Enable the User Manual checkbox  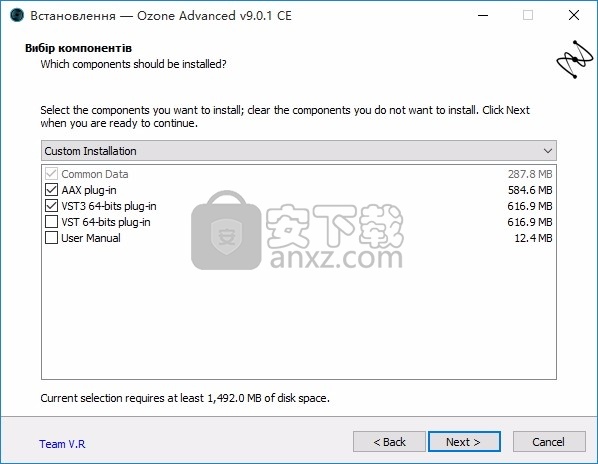51,238
